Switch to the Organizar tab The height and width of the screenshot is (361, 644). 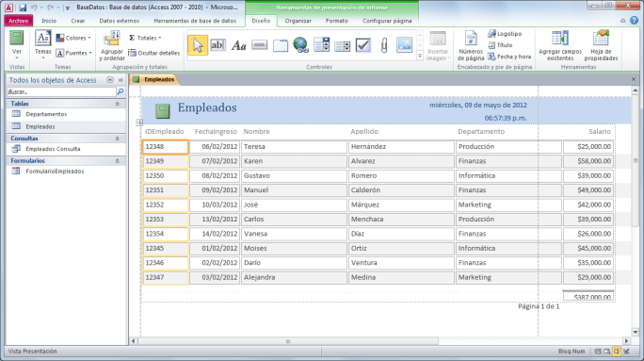pos(298,21)
